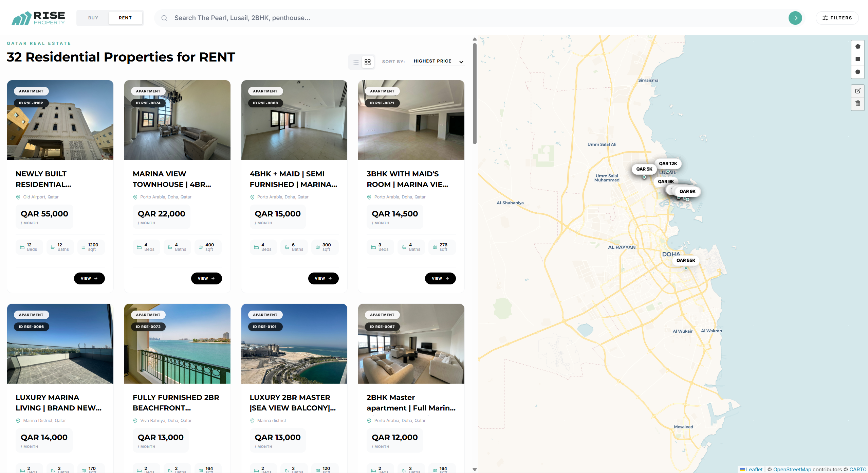Click area icon showing 400 sqft
This screenshot has height=473, width=868.
(x=201, y=247)
